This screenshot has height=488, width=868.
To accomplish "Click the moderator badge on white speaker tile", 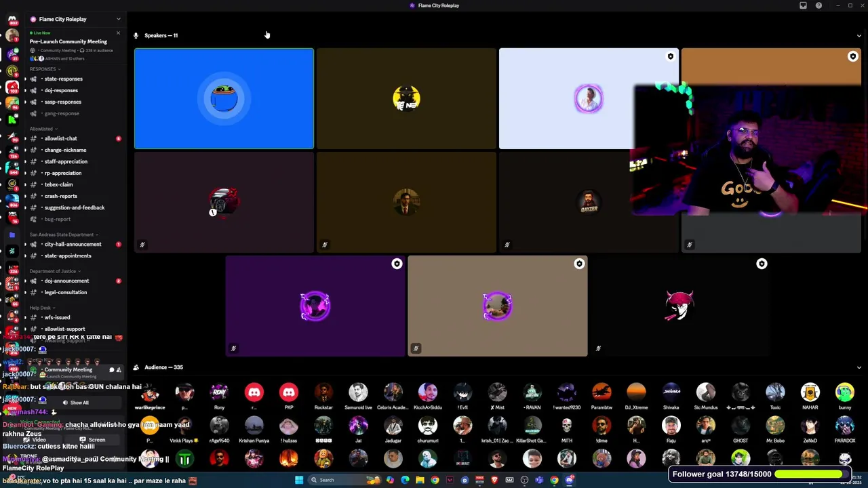I will (671, 56).
